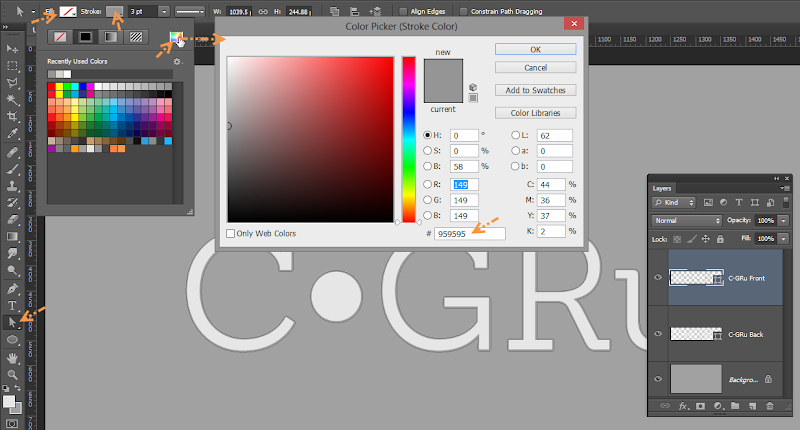Viewport: 800px width, 430px height.
Task: Click the hex color value field
Action: (x=470, y=234)
